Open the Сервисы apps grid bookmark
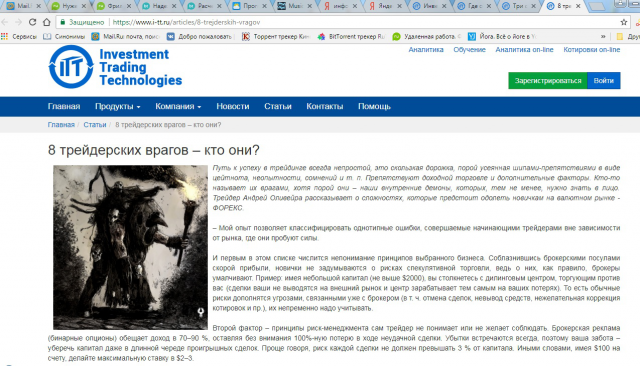640x366 pixels. pyautogui.click(x=19, y=36)
